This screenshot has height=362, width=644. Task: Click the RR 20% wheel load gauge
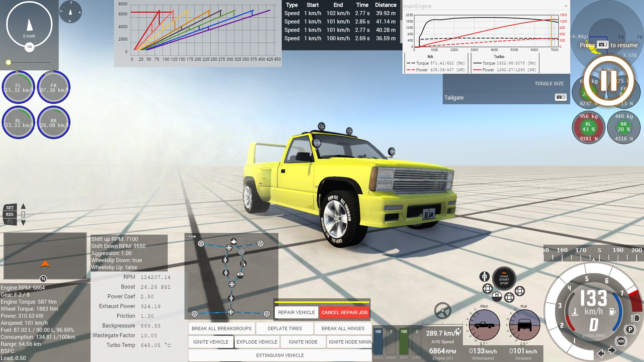624,127
